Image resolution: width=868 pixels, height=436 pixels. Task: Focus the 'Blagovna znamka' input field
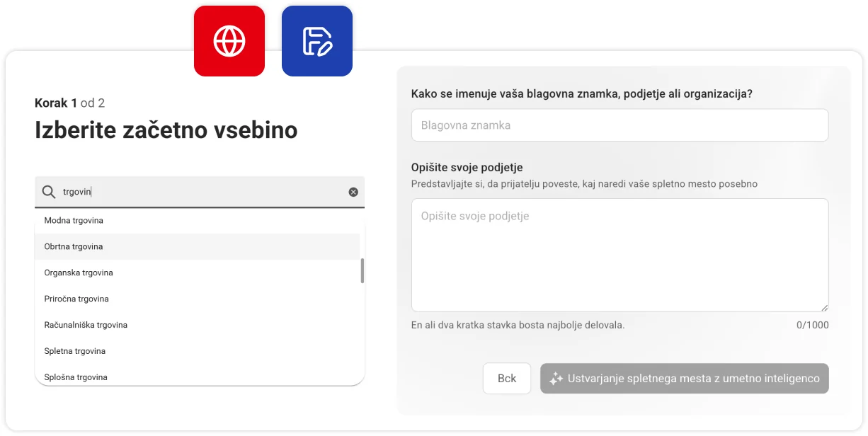click(619, 125)
